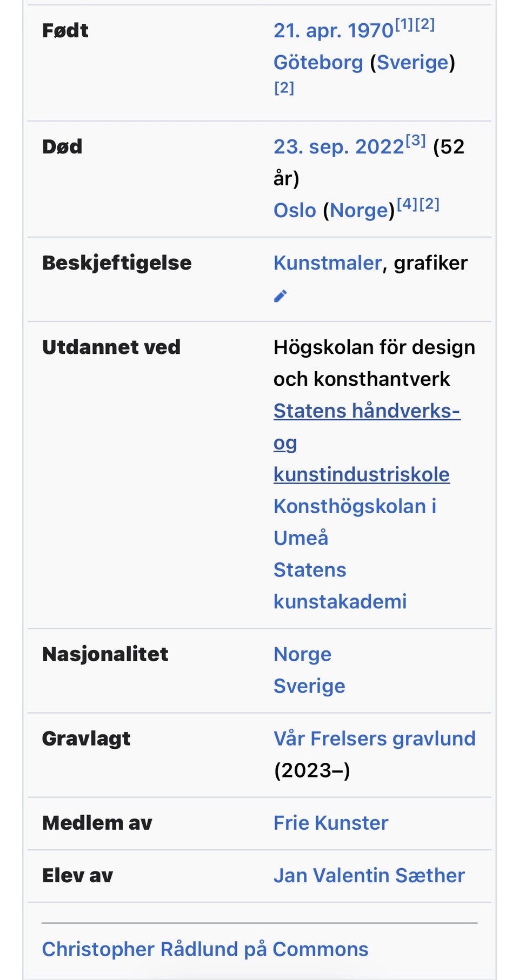Screen dimensions: 519x980
Task: Open the Frie Kunster link
Action: tap(331, 823)
